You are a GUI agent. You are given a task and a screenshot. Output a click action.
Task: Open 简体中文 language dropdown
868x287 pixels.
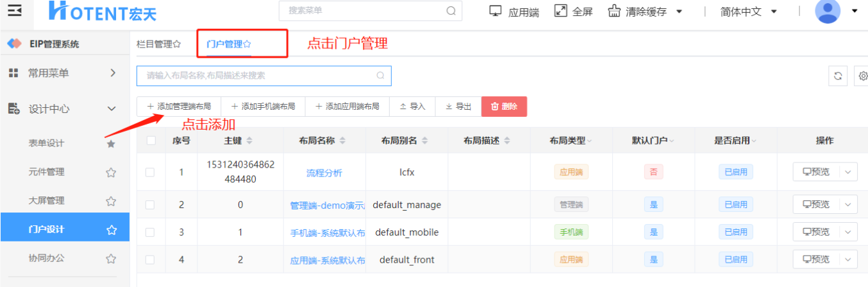point(774,12)
